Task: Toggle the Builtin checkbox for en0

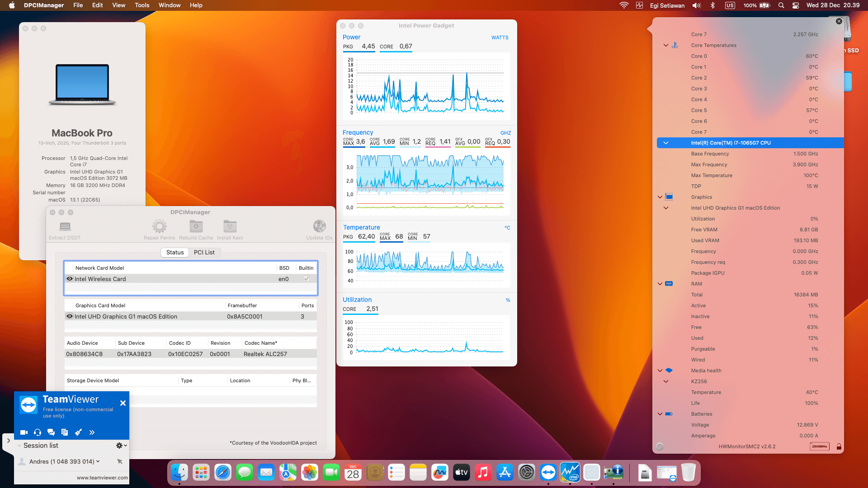Action: point(307,279)
